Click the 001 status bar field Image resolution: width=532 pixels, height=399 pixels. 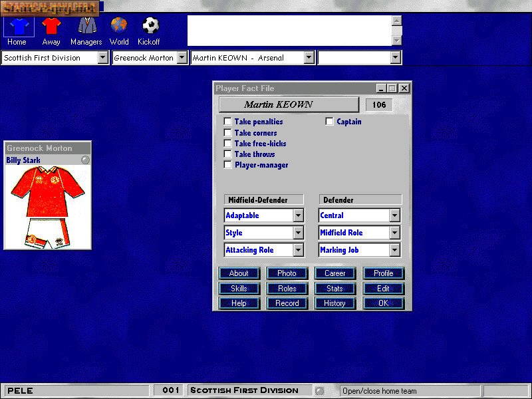pyautogui.click(x=168, y=390)
